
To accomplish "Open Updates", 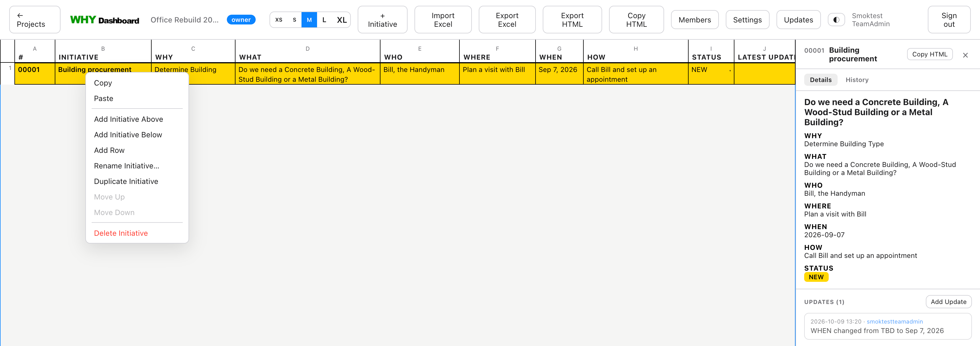I will click(798, 20).
